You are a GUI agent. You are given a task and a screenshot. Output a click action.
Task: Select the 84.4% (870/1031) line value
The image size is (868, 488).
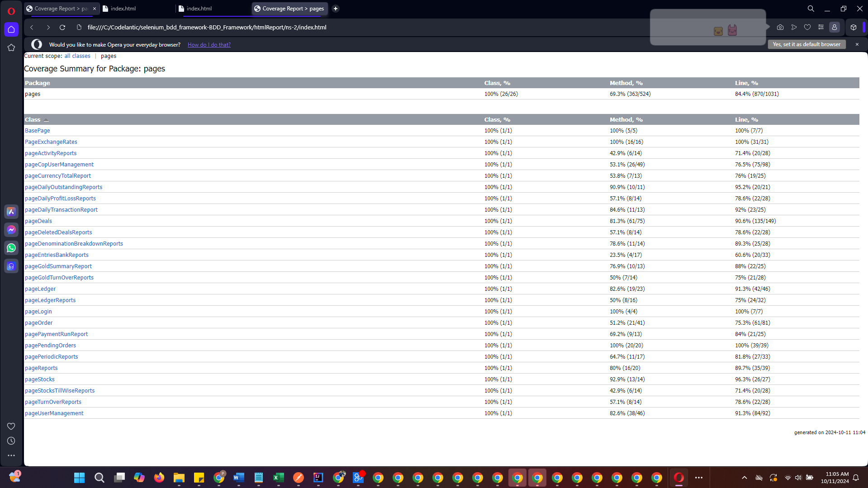(757, 94)
